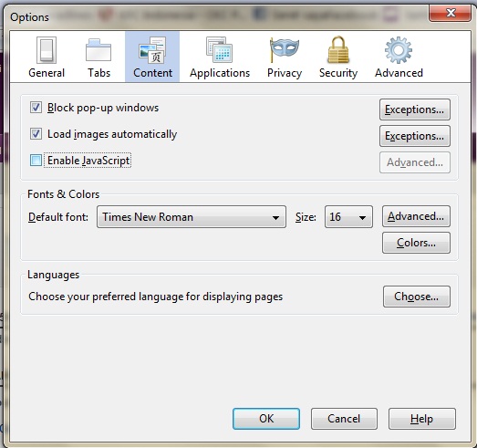
Task: Select the Tabs folder icon
Action: pos(99,50)
